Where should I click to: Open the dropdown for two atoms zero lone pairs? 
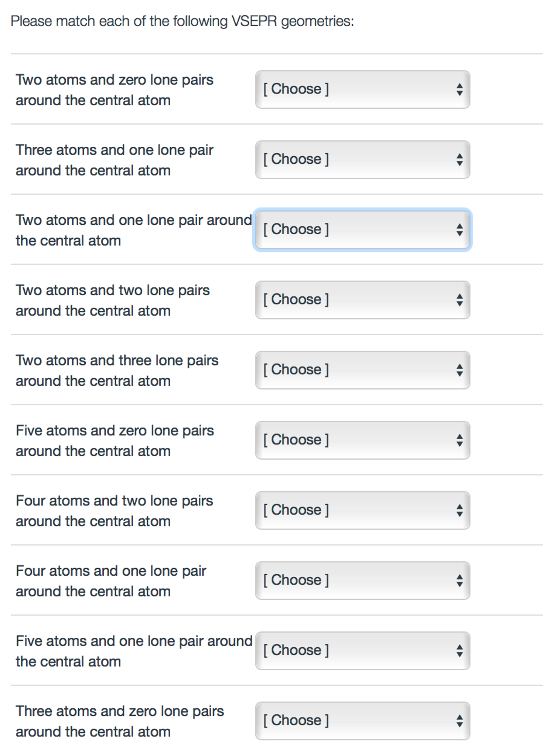click(362, 88)
